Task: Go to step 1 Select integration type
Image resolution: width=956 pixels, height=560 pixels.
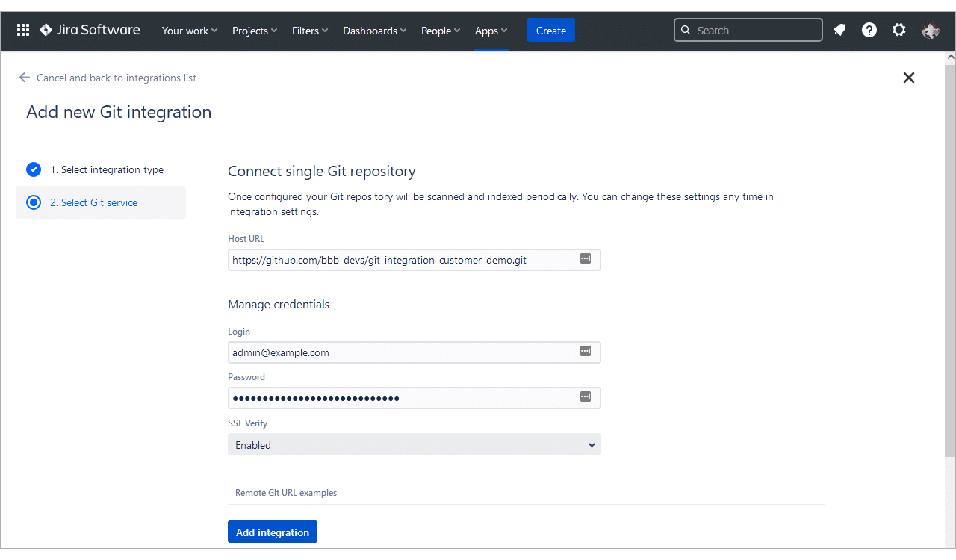Action: (106, 169)
